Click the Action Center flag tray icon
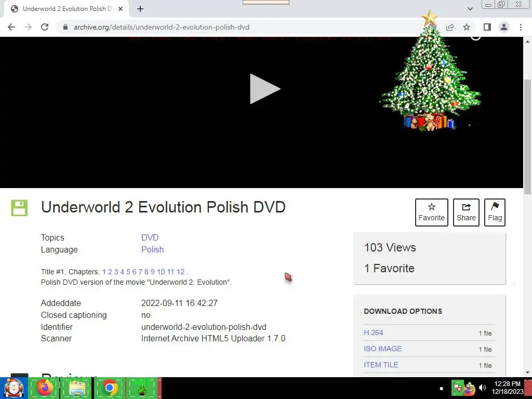 [x=457, y=388]
